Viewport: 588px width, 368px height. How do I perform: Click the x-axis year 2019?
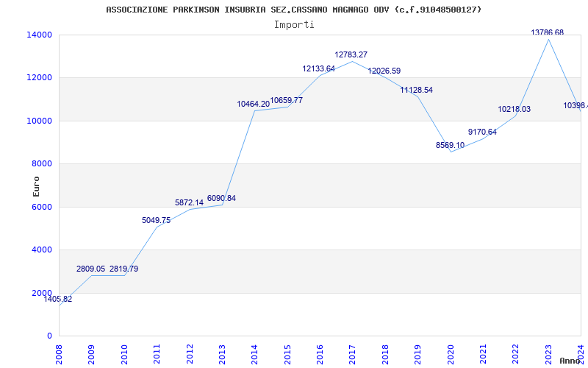(x=417, y=354)
